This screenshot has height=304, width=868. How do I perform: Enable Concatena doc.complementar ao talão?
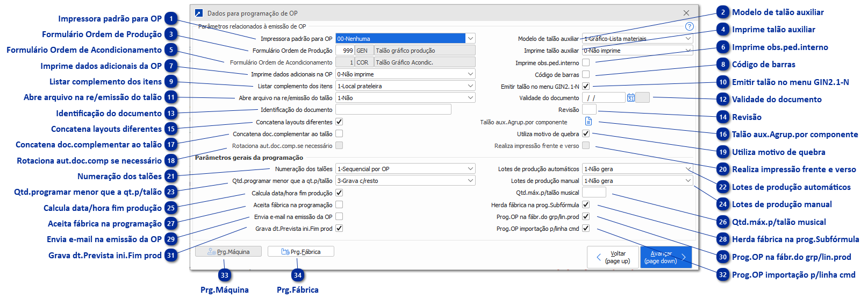tap(339, 133)
